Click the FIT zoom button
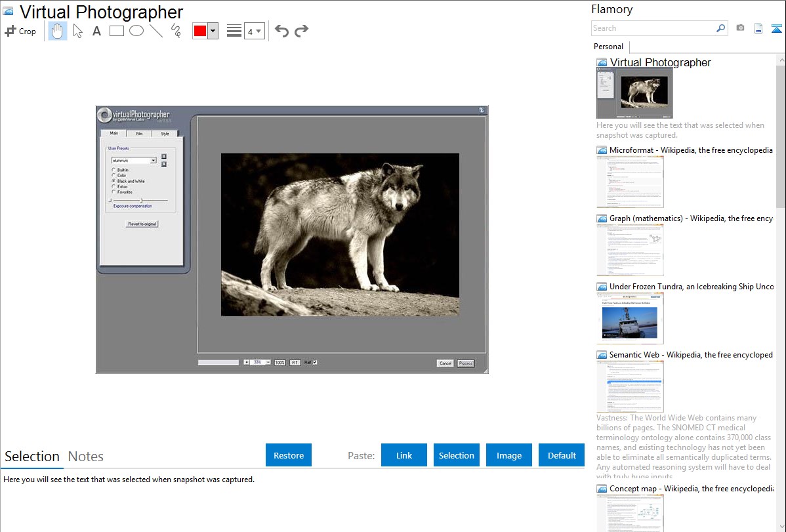The image size is (786, 532). pos(295,363)
